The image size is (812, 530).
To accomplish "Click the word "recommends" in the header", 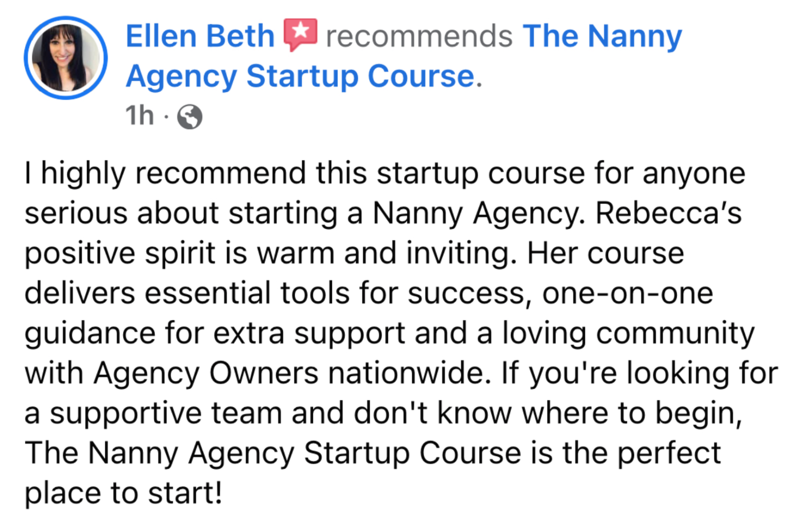I will [419, 36].
